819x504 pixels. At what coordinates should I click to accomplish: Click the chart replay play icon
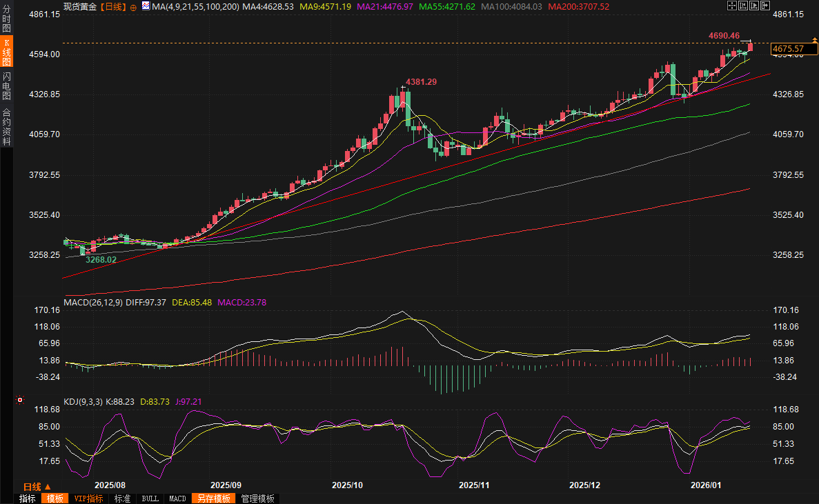(x=754, y=6)
